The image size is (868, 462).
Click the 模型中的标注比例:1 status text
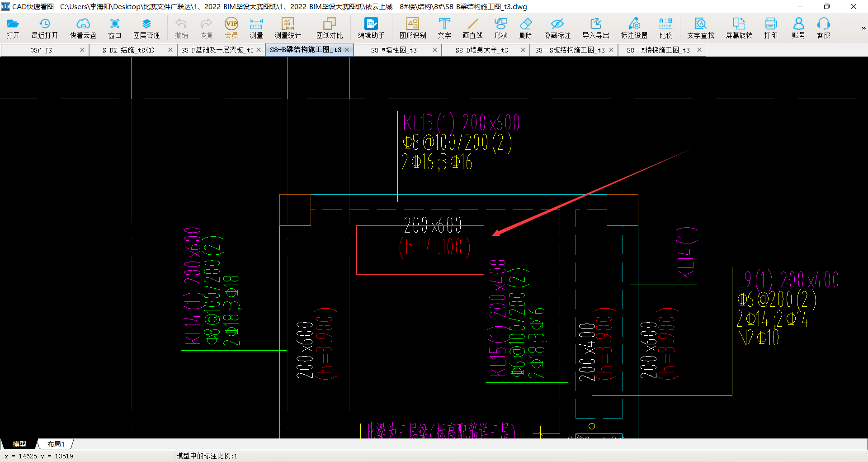(x=207, y=456)
